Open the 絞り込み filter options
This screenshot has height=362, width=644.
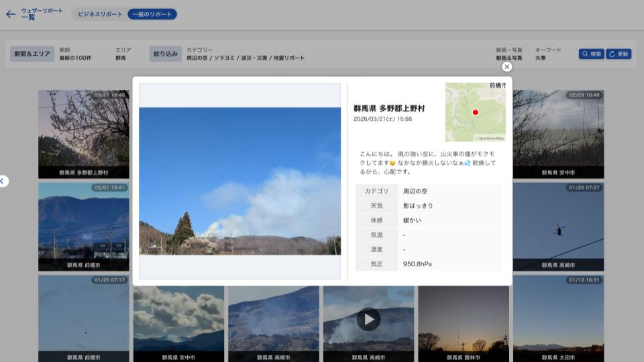(166, 54)
